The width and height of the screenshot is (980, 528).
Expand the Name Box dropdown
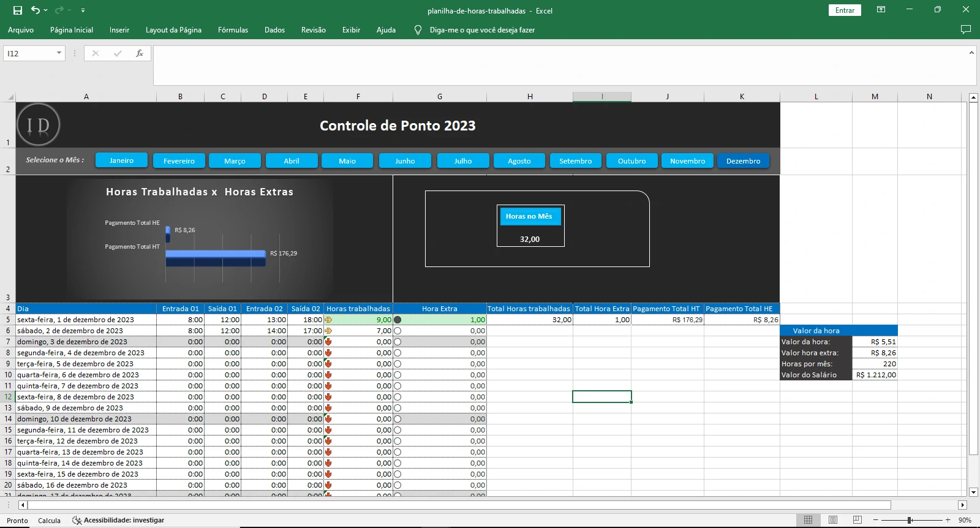pyautogui.click(x=59, y=53)
